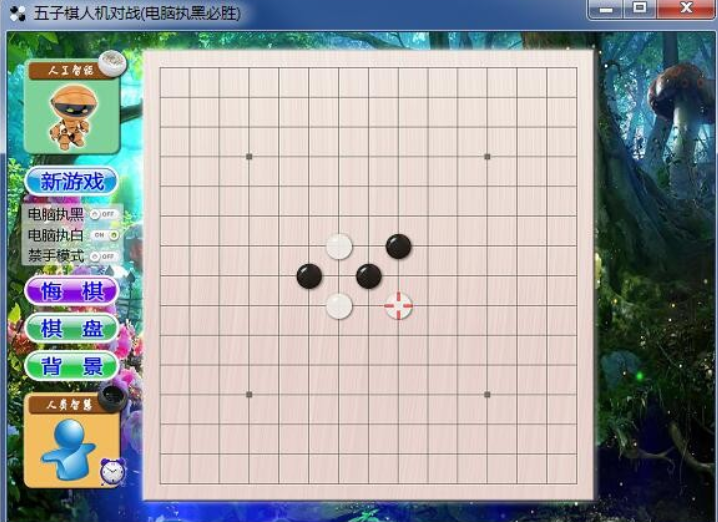Viewport: 718px width, 522px height.
Task: Click the black stone nearest board center
Action: tap(369, 276)
